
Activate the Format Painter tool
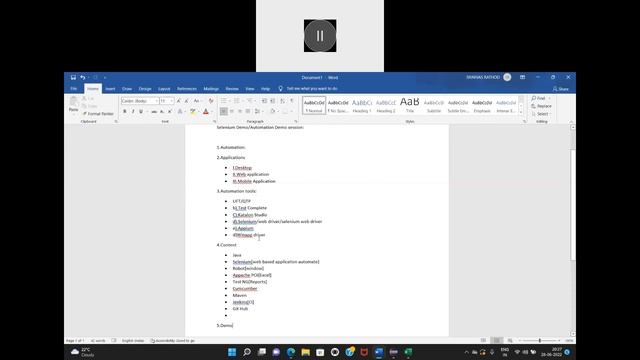point(98,114)
